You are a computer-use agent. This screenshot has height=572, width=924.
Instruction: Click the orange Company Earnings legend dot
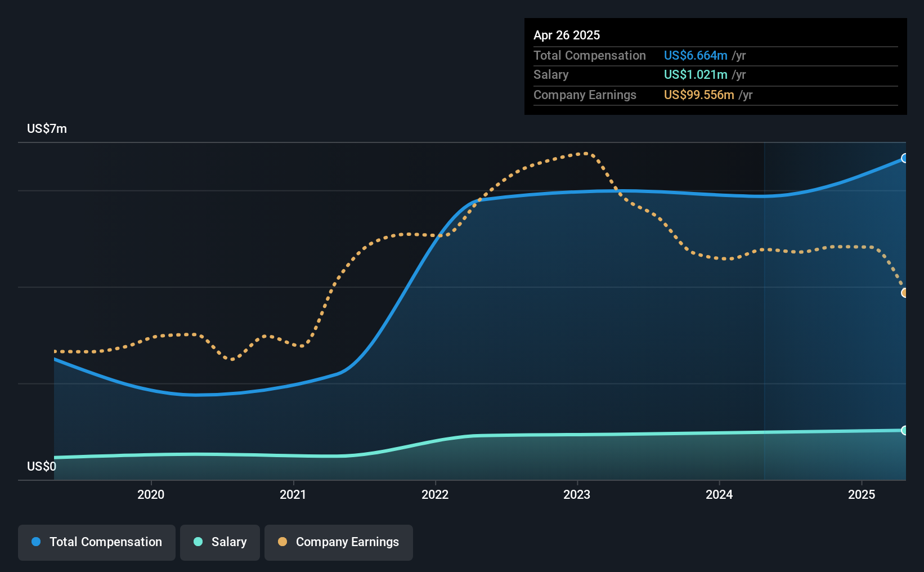282,542
